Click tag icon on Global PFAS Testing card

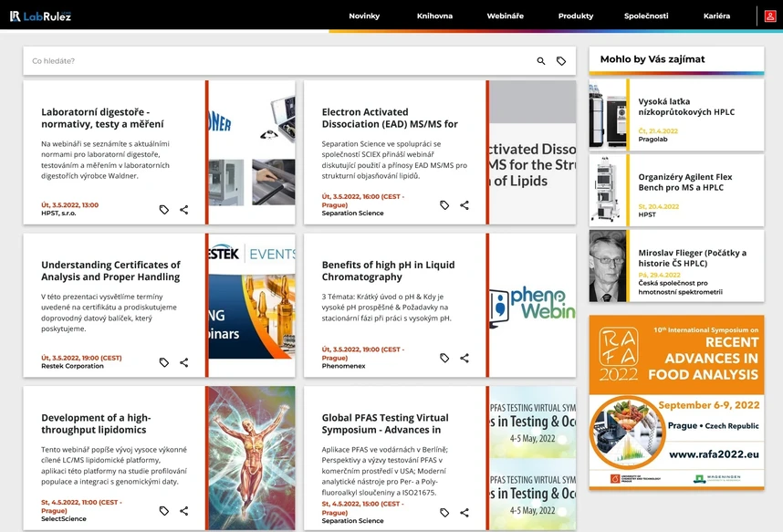444,513
